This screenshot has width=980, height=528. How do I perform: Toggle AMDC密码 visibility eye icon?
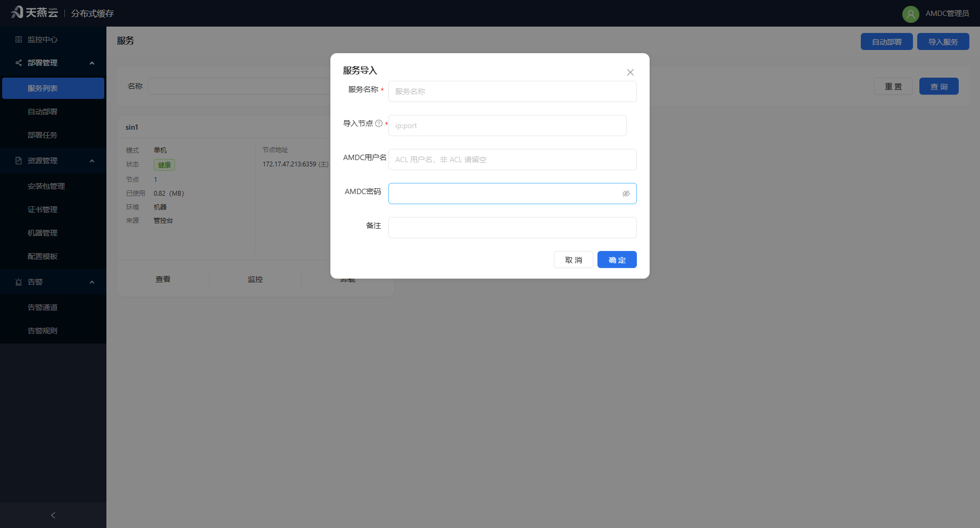(626, 194)
